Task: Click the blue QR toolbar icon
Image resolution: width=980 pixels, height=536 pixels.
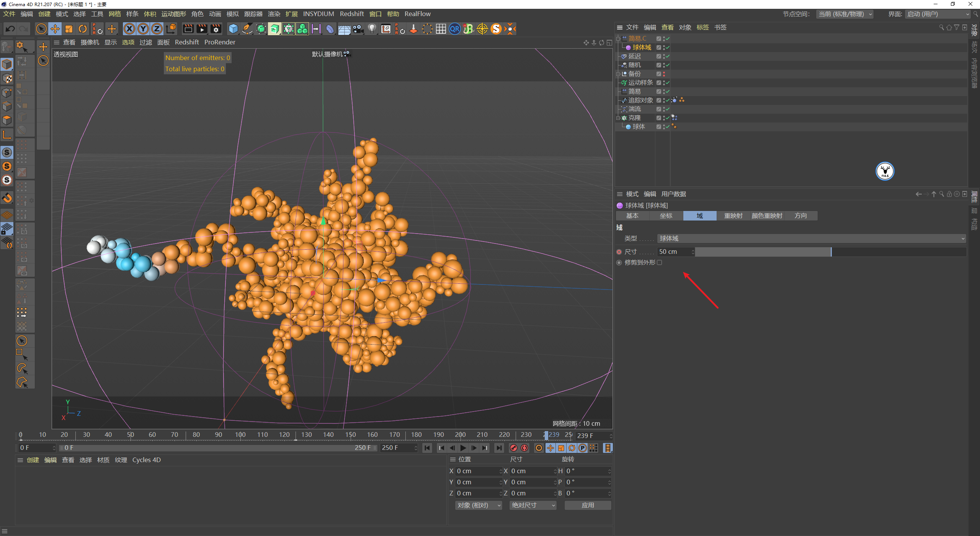Action: [x=455, y=29]
